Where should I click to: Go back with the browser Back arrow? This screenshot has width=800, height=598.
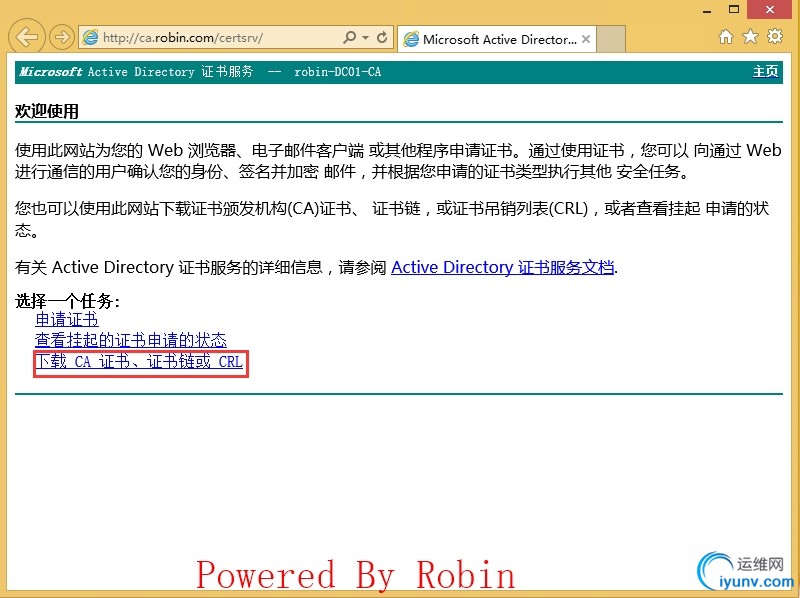click(26, 37)
